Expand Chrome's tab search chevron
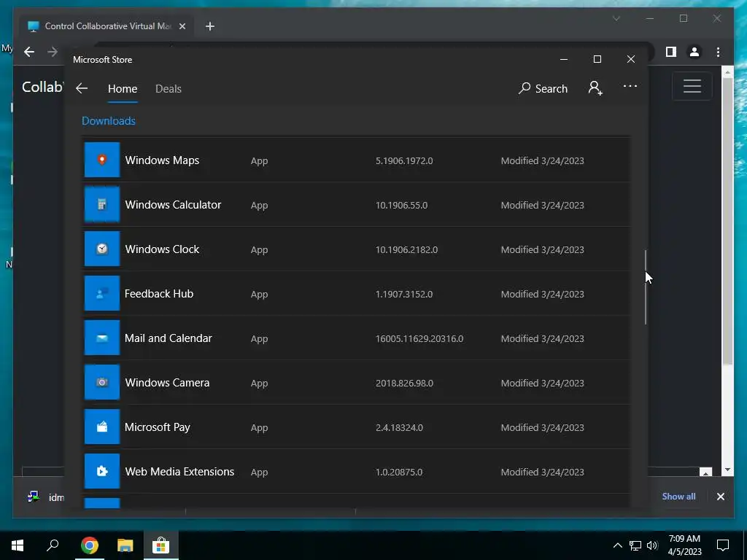 pos(616,18)
